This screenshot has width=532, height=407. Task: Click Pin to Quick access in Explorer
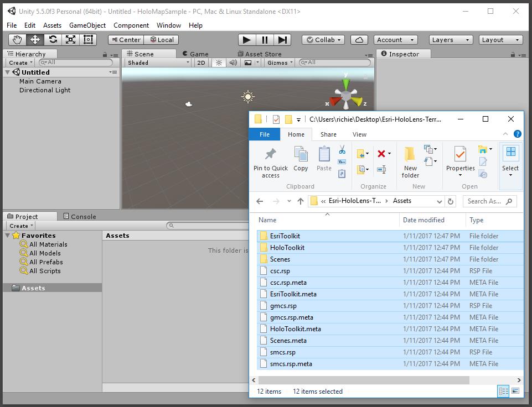(x=270, y=163)
